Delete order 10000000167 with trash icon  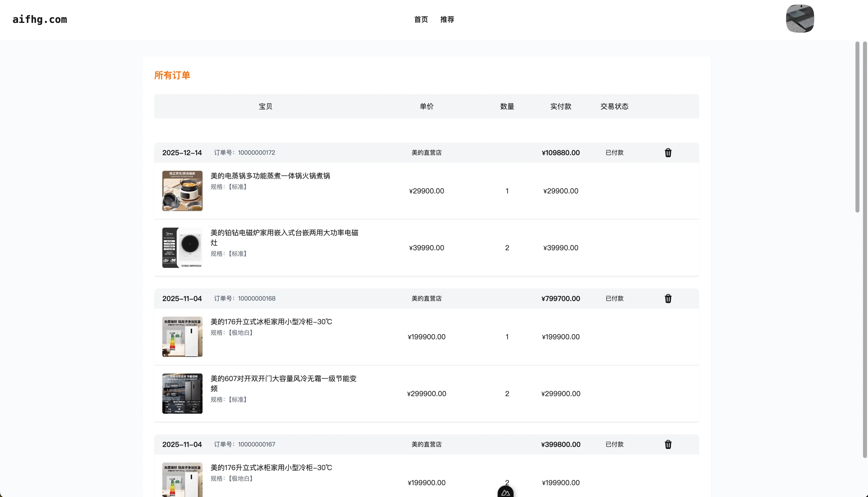coord(668,444)
